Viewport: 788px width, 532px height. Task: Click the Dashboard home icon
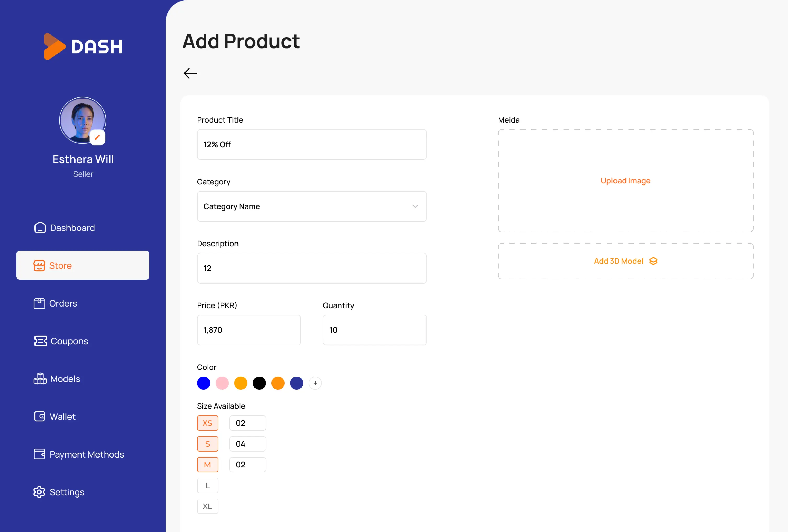[40, 228]
